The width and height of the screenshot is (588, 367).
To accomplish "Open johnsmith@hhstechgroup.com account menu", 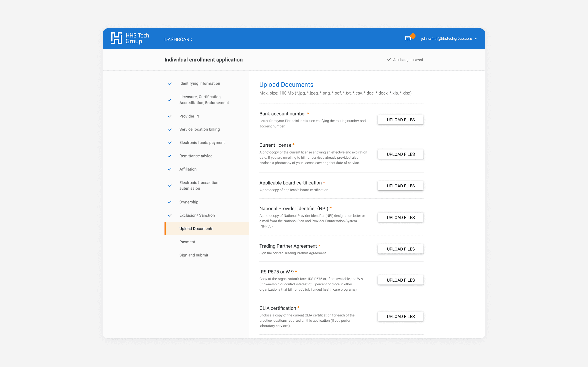I will click(446, 39).
